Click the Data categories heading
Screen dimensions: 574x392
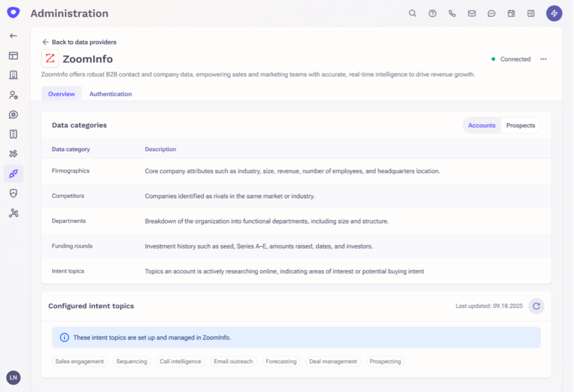pos(80,125)
